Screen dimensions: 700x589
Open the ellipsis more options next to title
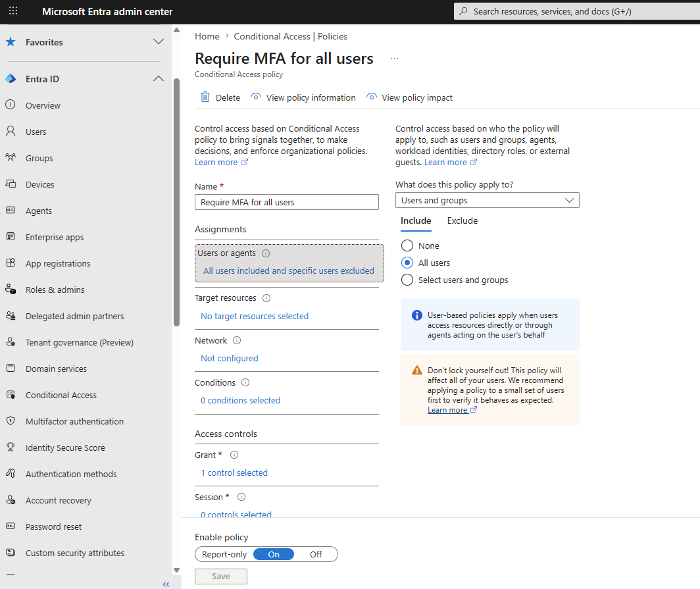point(395,59)
